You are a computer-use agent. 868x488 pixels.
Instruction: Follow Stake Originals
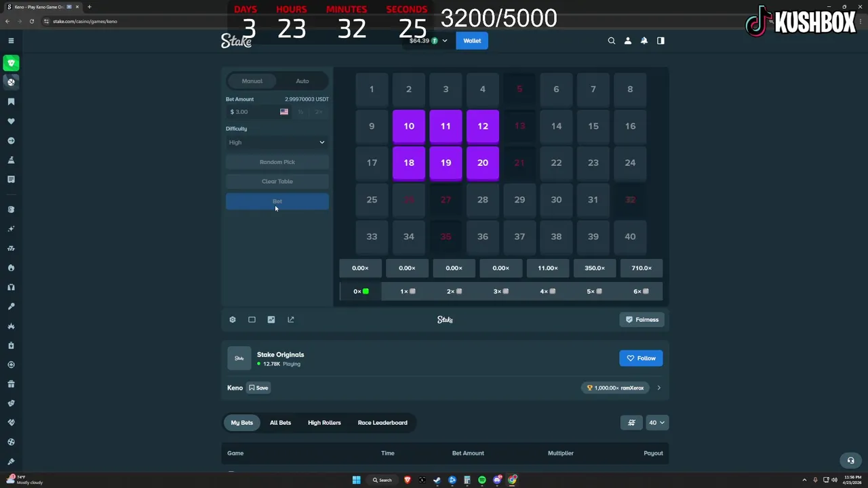point(641,359)
